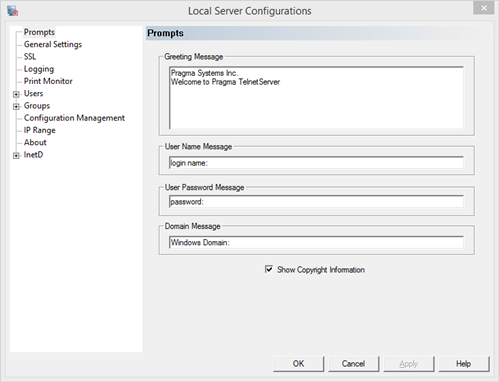
Task: Click the Cancel button
Action: [353, 364]
